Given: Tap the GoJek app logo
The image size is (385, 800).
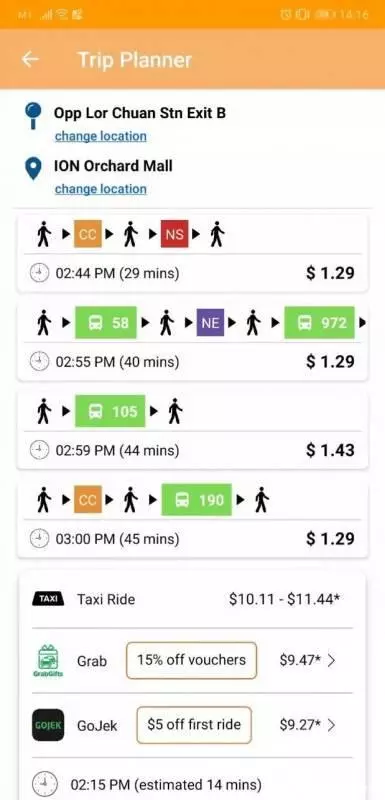Looking at the screenshot, I should coord(48,725).
